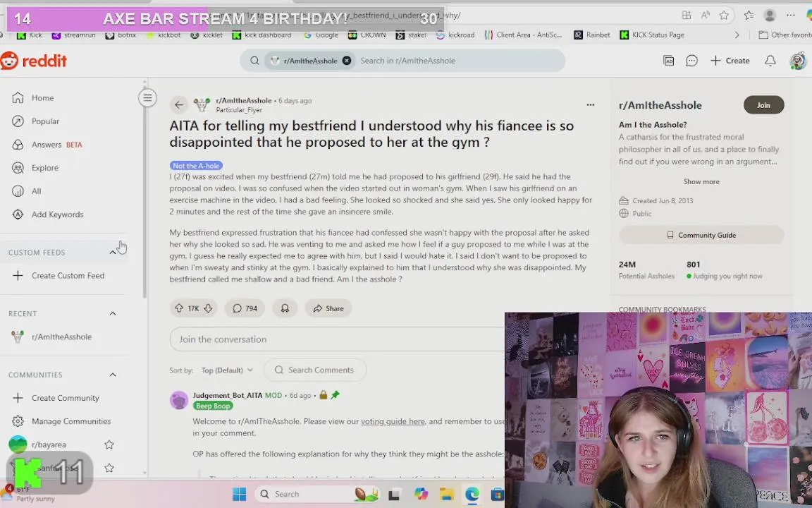The image size is (812, 508).
Task: Open the Windows Start menu
Action: pos(239,494)
